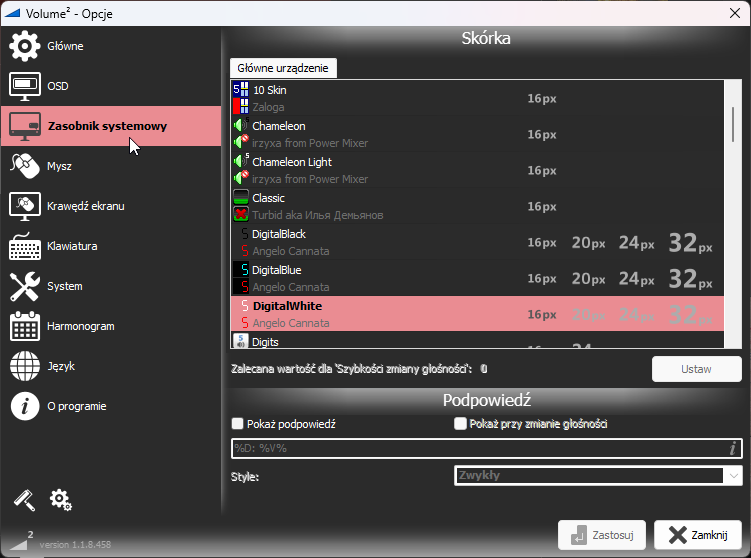Enable the Pokaż podpowiedź checkbox
Screen dimensions: 751x558
pyautogui.click(x=238, y=423)
